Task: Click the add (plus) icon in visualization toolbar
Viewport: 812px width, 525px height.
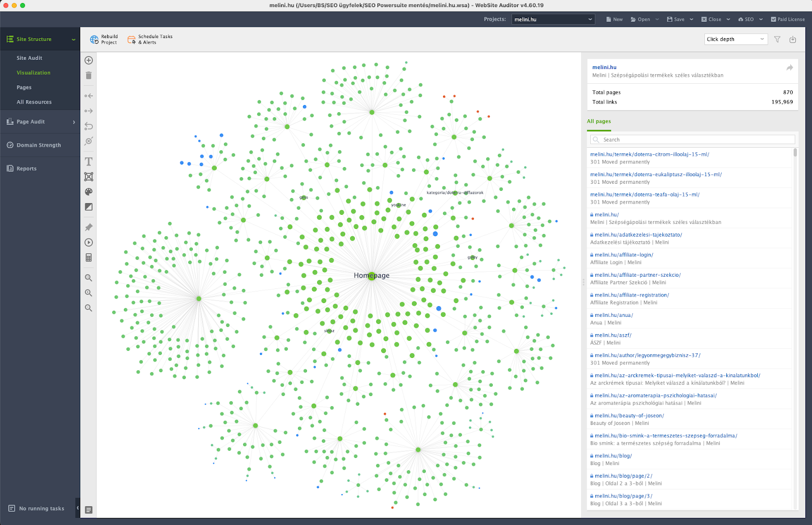Action: tap(89, 60)
